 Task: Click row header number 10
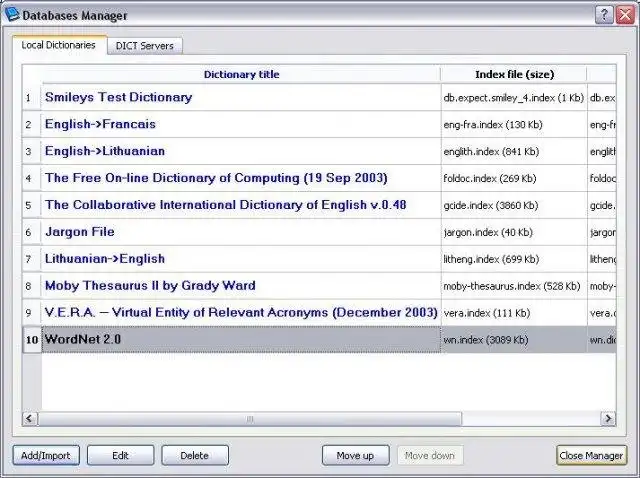click(31, 340)
